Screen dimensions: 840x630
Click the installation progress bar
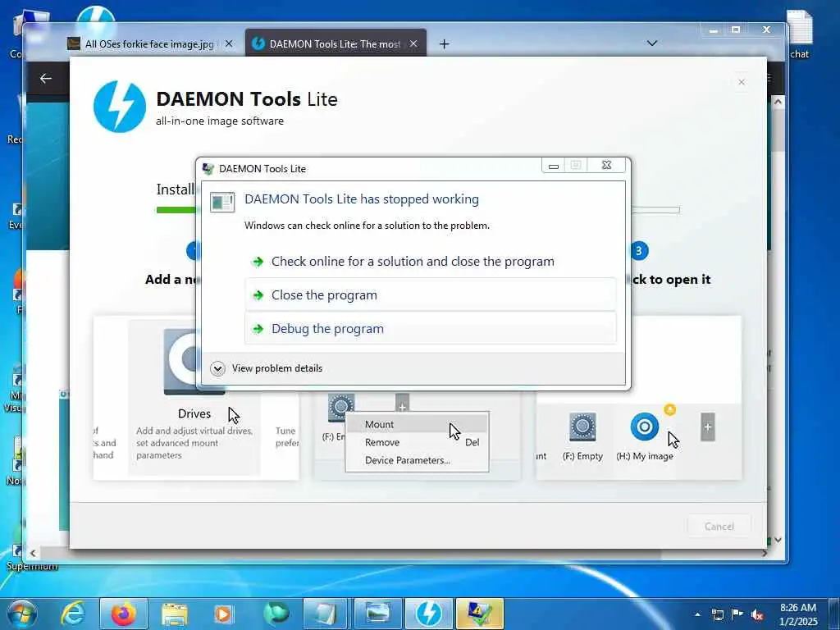[418, 210]
